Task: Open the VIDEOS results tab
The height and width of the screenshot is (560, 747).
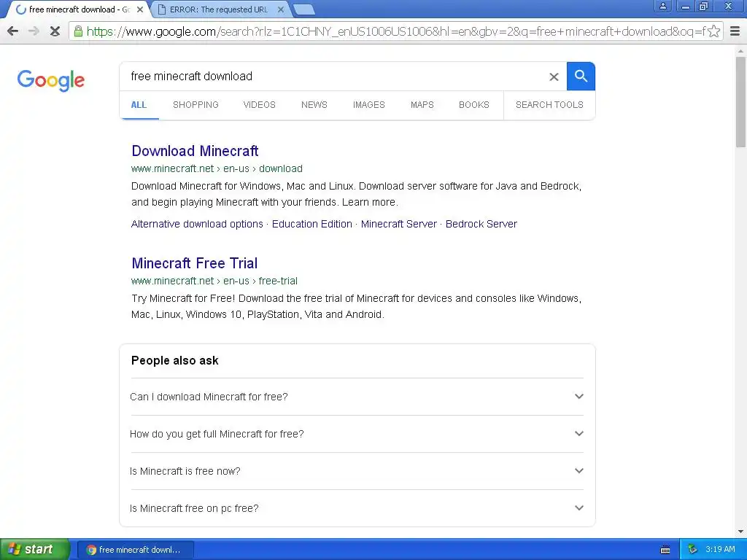Action: point(259,105)
